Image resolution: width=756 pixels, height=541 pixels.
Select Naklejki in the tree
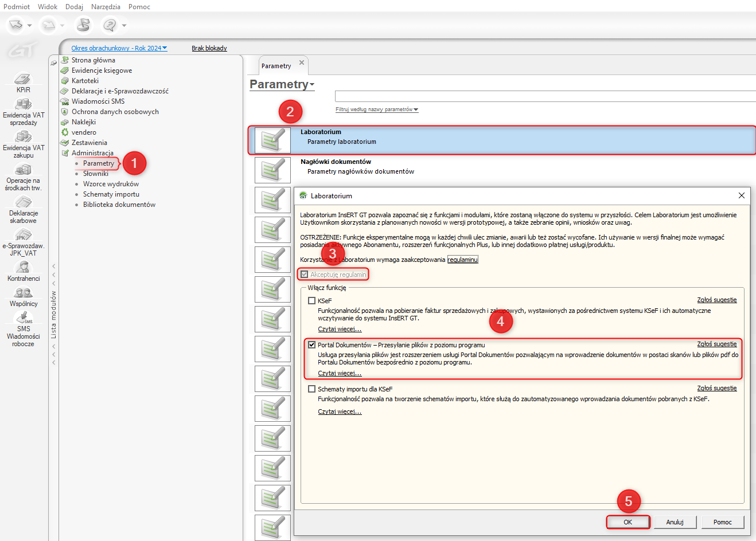(x=84, y=122)
